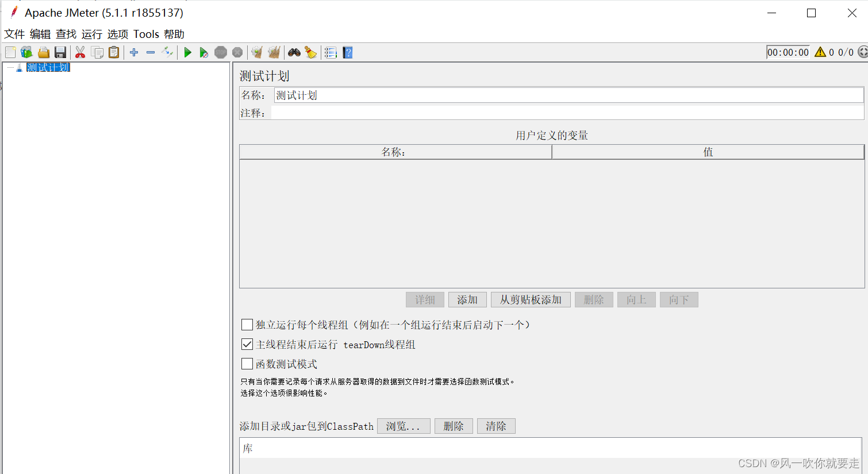Click 删除 button beside 向上
Viewport: 868px width, 474px height.
(594, 299)
